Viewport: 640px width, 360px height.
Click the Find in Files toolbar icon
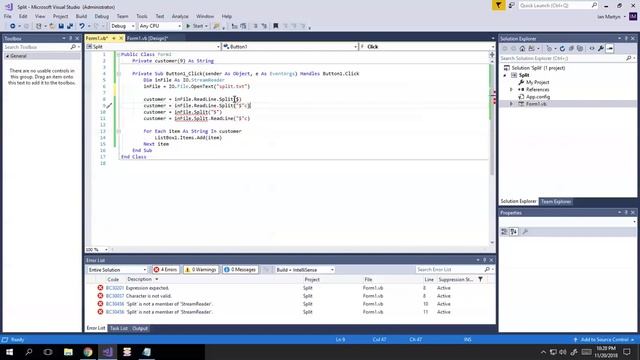point(216,26)
